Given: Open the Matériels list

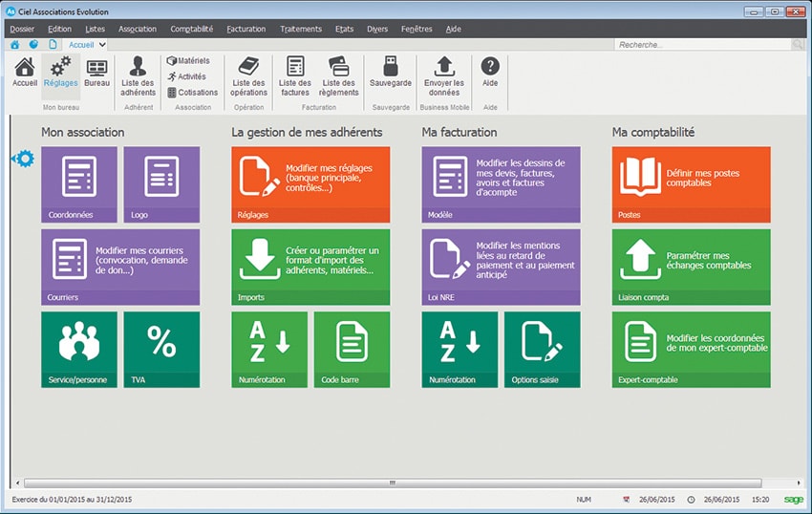Looking at the screenshot, I should tap(193, 60).
